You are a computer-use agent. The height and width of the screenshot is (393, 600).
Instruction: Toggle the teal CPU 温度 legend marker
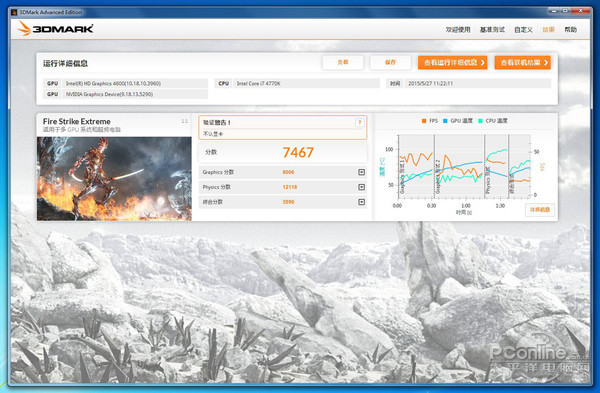pos(480,121)
